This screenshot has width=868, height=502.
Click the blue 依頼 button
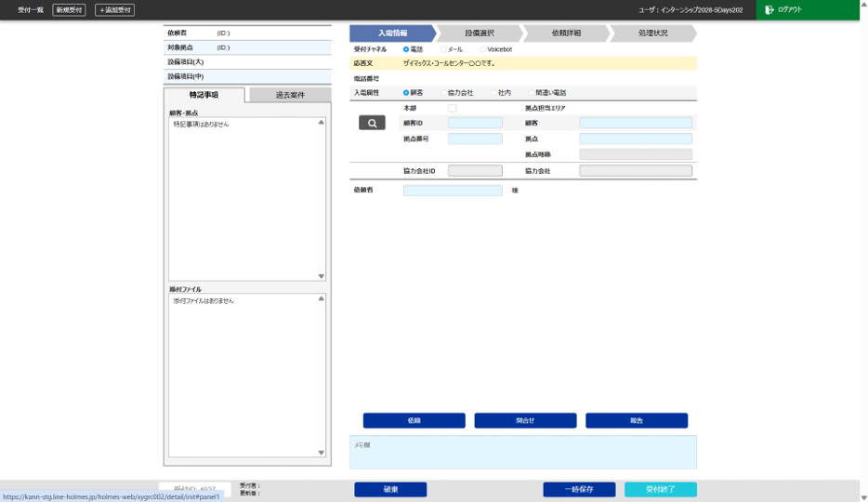click(414, 420)
